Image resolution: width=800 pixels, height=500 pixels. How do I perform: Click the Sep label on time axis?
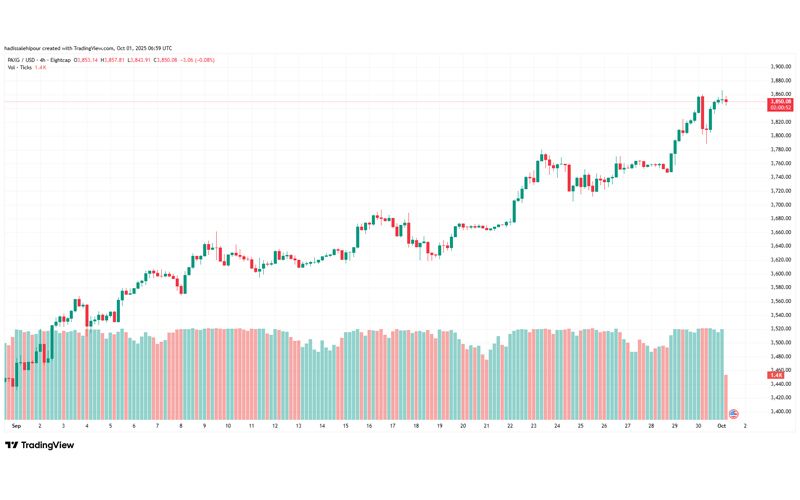(16, 426)
